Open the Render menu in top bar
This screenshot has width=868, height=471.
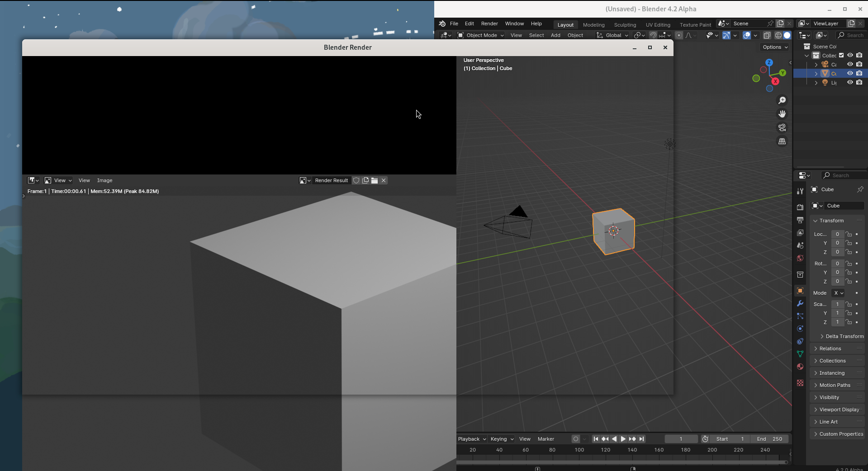[x=489, y=24]
